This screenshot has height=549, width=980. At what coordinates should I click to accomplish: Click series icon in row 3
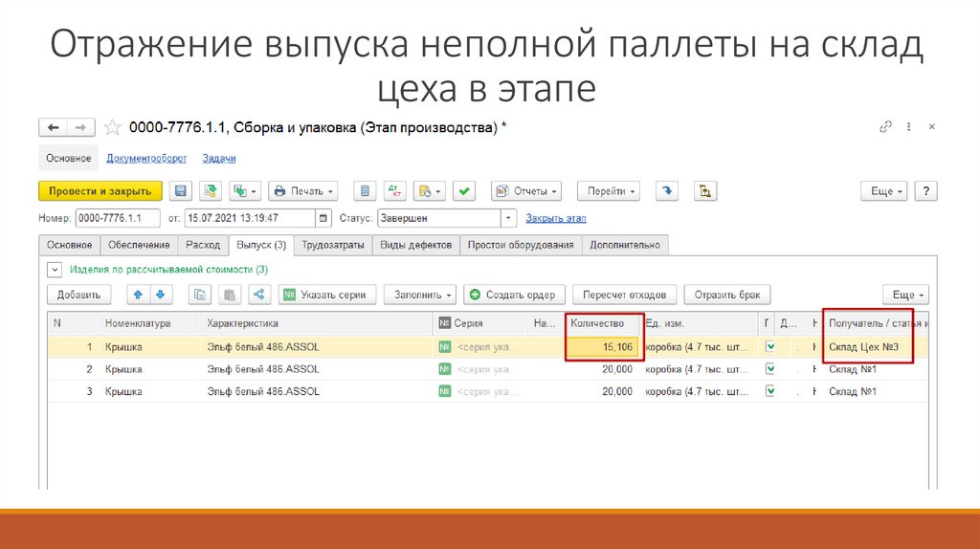(445, 391)
